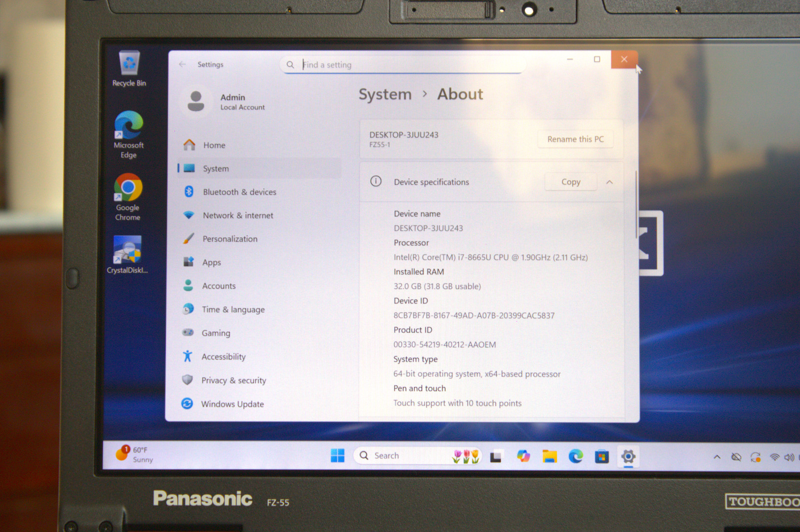This screenshot has width=800, height=532.
Task: Click the shield icon for Privacy
Action: (187, 380)
